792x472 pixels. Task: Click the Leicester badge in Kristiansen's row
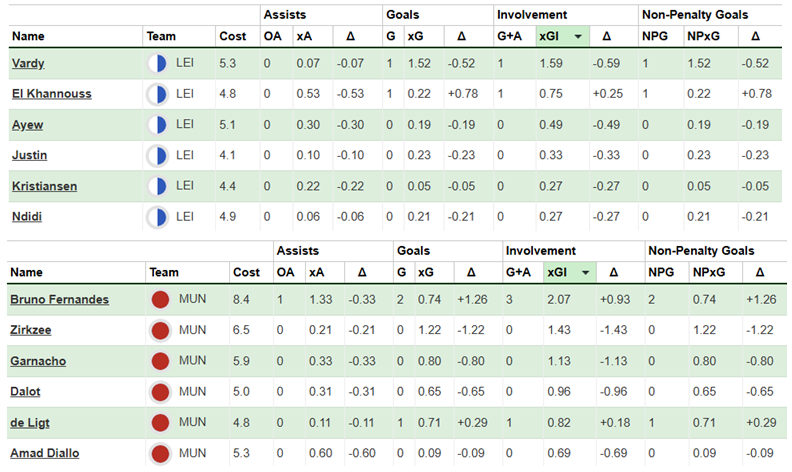pyautogui.click(x=158, y=186)
